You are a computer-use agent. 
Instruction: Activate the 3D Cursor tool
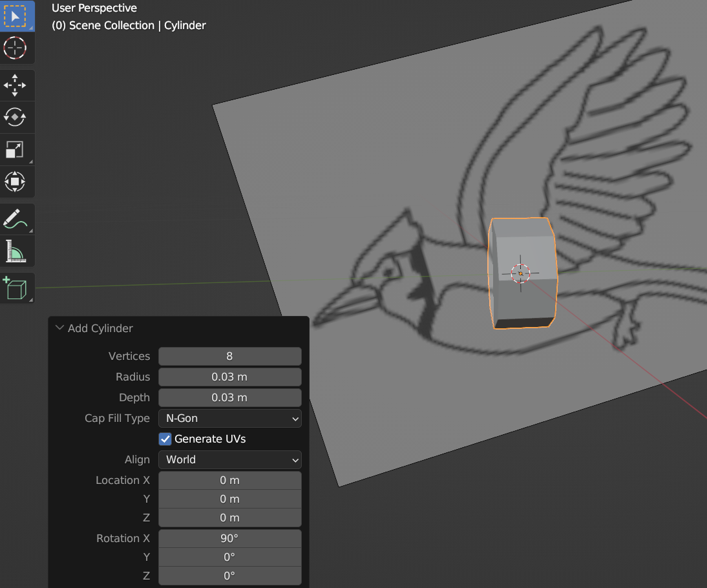[x=15, y=48]
